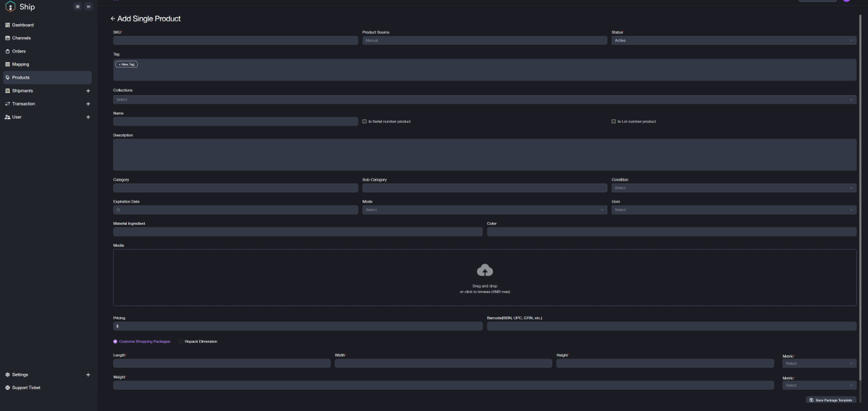Click the + New Tag button

tap(126, 64)
